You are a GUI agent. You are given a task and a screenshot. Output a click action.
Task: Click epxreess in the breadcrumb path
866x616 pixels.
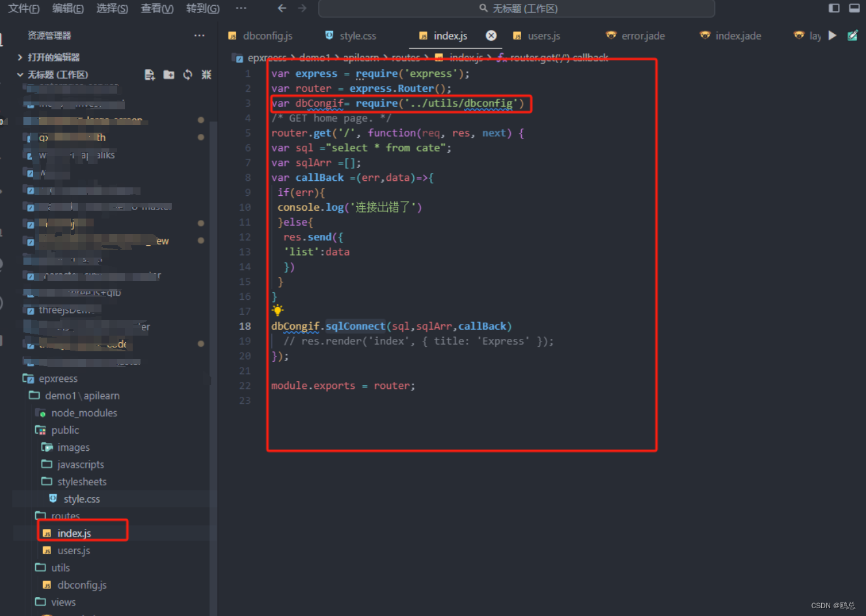click(267, 58)
